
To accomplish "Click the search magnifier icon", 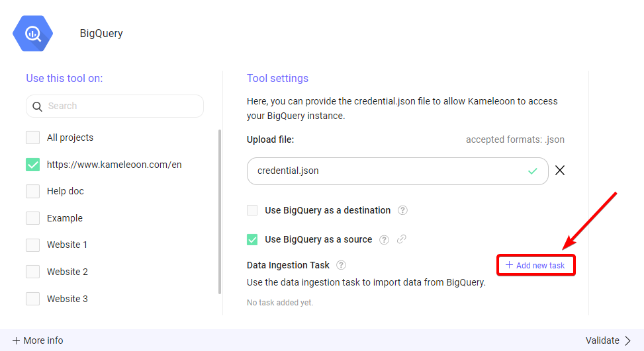I will tap(36, 106).
